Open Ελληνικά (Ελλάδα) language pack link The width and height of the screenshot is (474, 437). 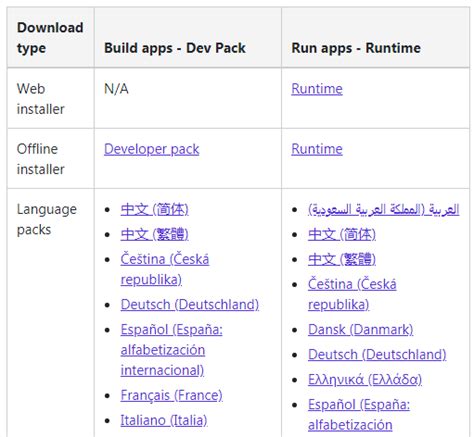coord(365,380)
